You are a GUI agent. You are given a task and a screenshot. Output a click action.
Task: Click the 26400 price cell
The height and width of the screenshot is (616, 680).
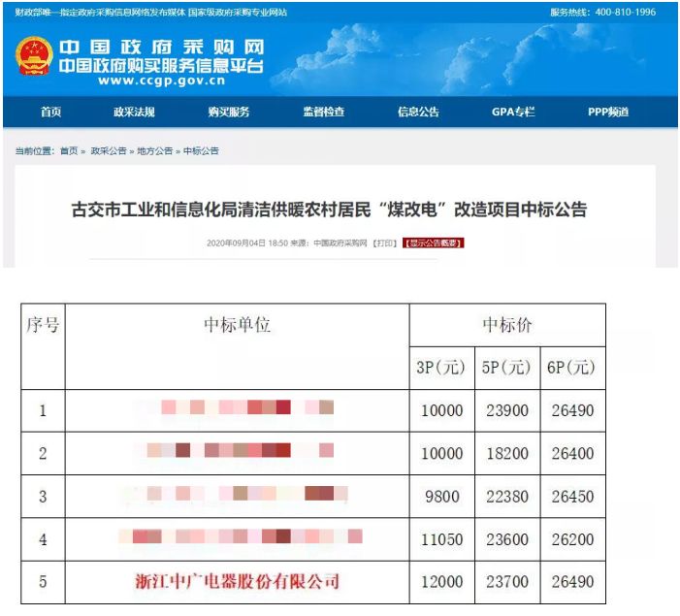573,453
